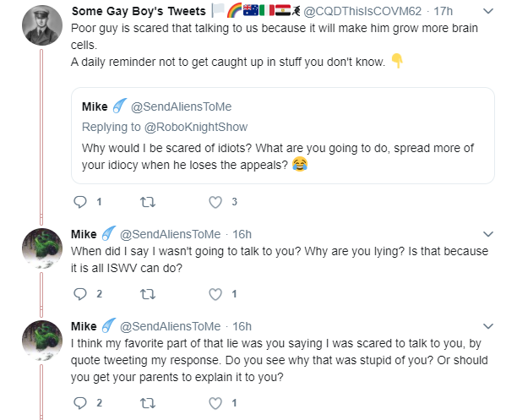Retweet the tweet quoting Mike's response
Viewport: 517px width, 420px height.
(148, 202)
